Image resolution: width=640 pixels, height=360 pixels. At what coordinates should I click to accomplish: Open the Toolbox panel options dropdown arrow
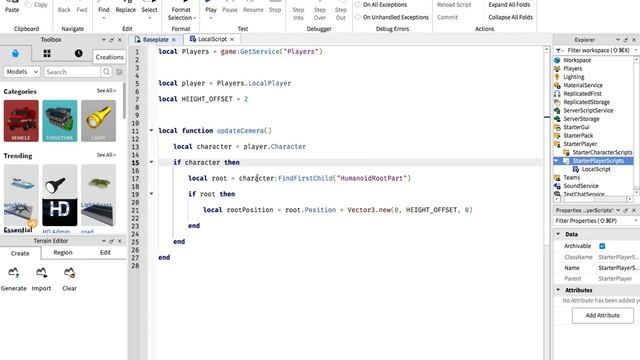tap(103, 40)
